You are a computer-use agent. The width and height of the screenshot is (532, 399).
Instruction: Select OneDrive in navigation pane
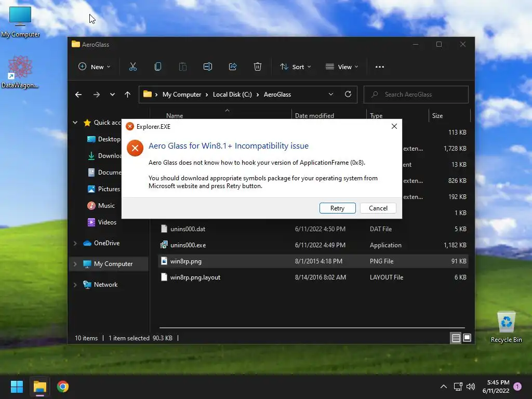click(x=101, y=243)
